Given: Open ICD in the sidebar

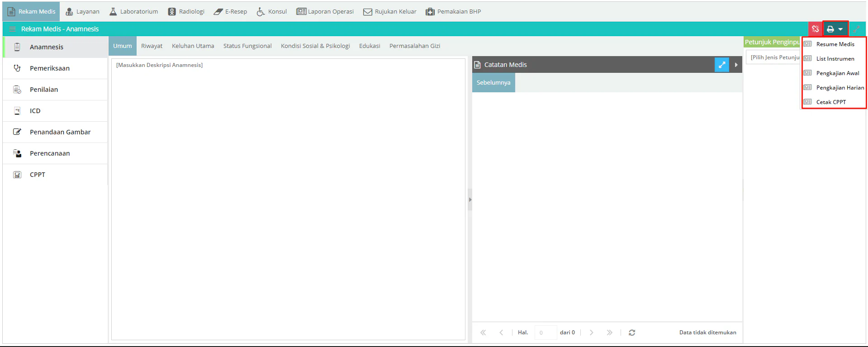Looking at the screenshot, I should [x=55, y=111].
